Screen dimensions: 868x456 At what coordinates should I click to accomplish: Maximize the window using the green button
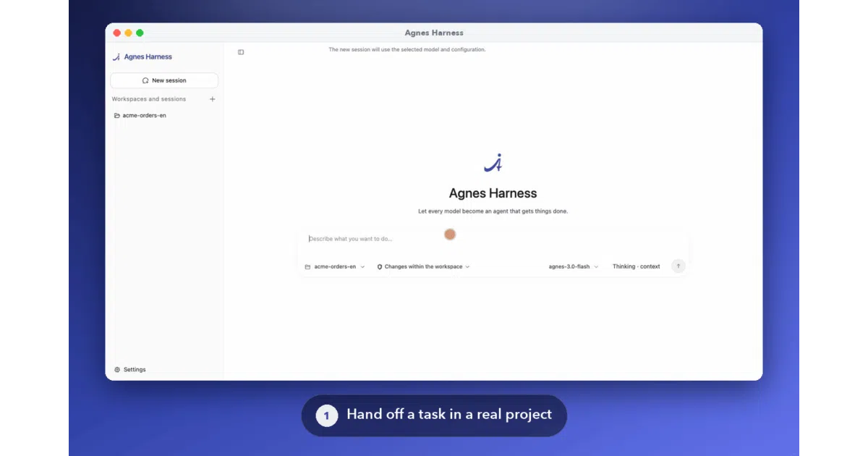tap(140, 33)
